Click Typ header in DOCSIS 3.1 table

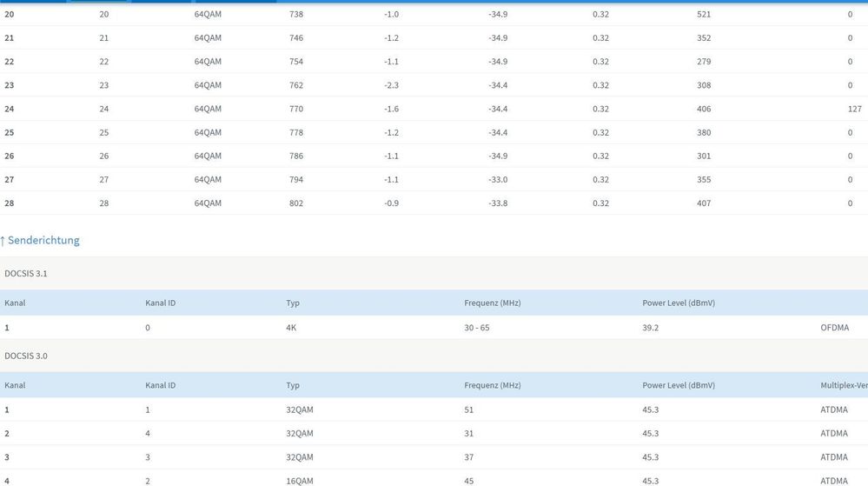pos(293,303)
